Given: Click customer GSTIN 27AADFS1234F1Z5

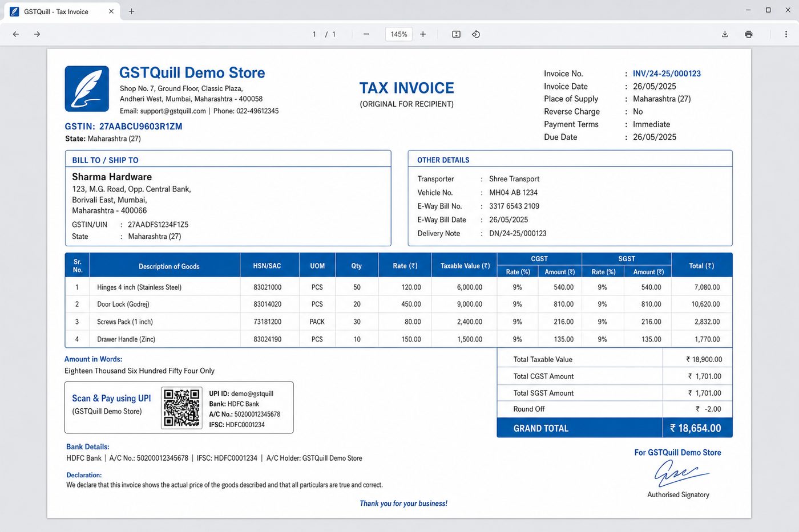Looking at the screenshot, I should tap(158, 225).
